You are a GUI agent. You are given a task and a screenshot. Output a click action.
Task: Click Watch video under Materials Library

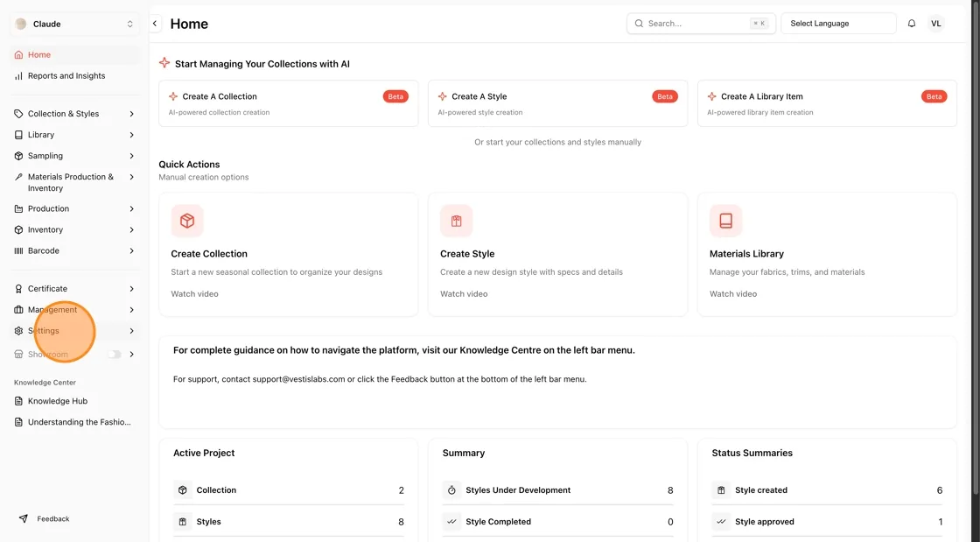point(733,294)
